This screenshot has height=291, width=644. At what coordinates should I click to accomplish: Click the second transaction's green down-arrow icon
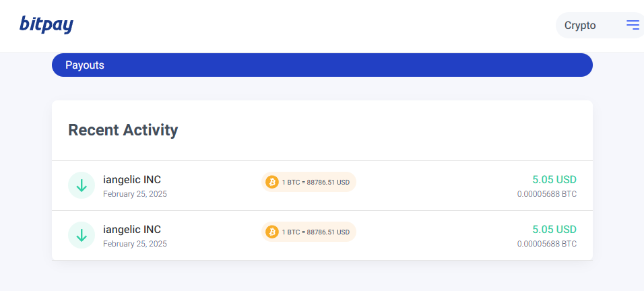(82, 235)
